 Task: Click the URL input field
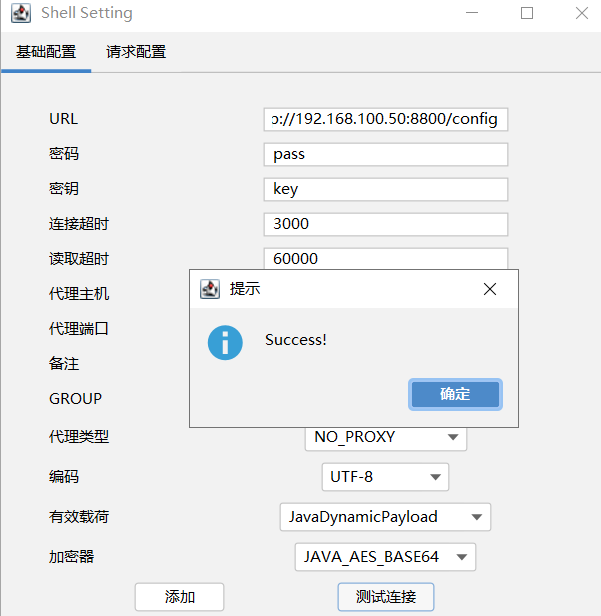coord(386,120)
